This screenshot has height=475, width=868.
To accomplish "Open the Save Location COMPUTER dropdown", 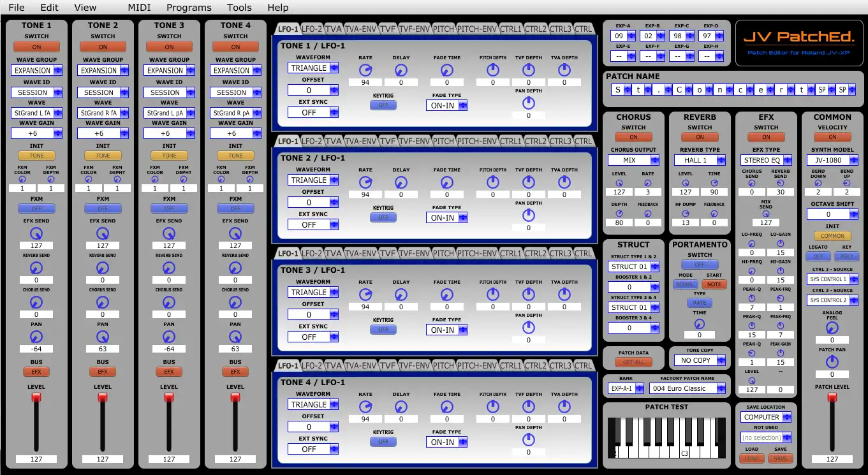I will click(x=766, y=417).
